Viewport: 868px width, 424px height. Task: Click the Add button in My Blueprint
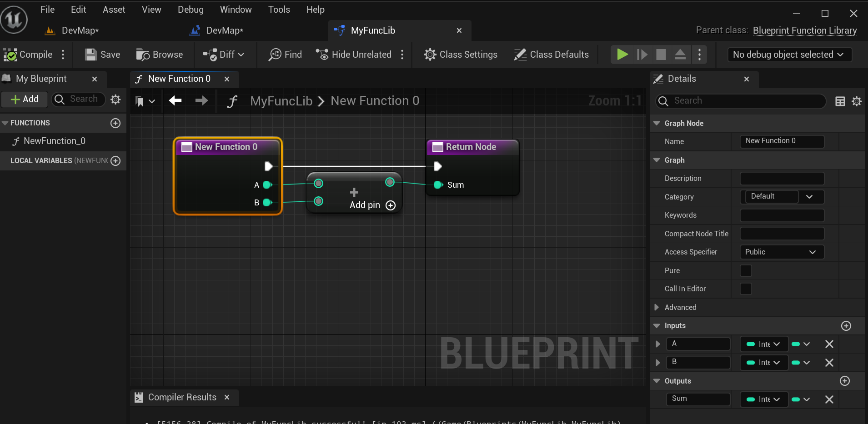coord(25,99)
